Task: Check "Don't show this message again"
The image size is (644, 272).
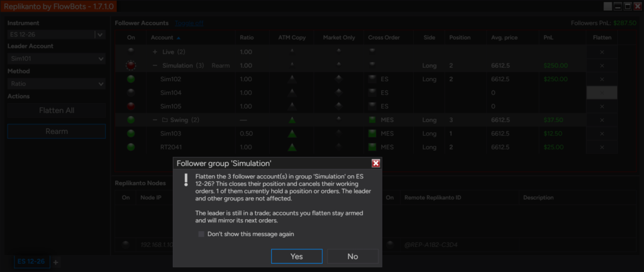Action: [201, 234]
